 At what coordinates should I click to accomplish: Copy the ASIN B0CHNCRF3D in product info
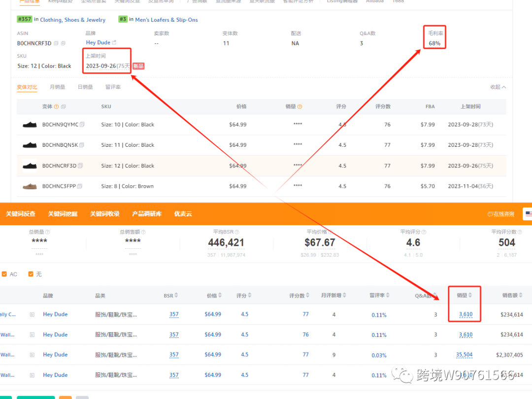56,43
